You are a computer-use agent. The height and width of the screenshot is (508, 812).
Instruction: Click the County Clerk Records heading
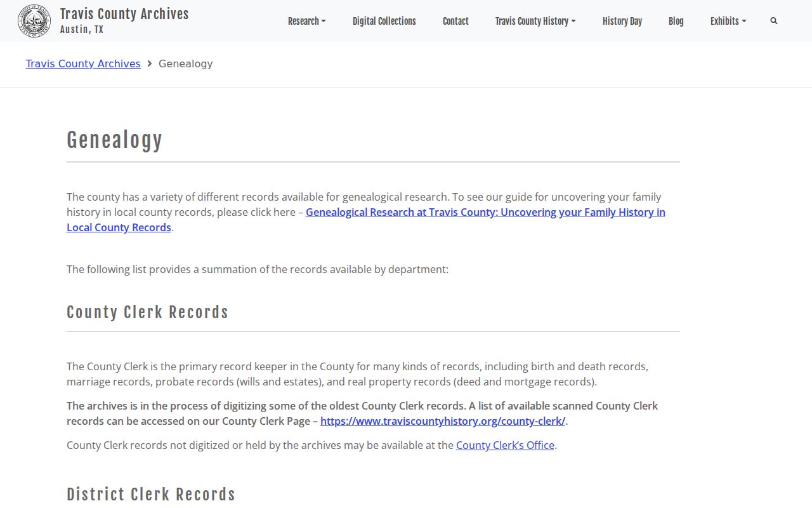pos(147,312)
